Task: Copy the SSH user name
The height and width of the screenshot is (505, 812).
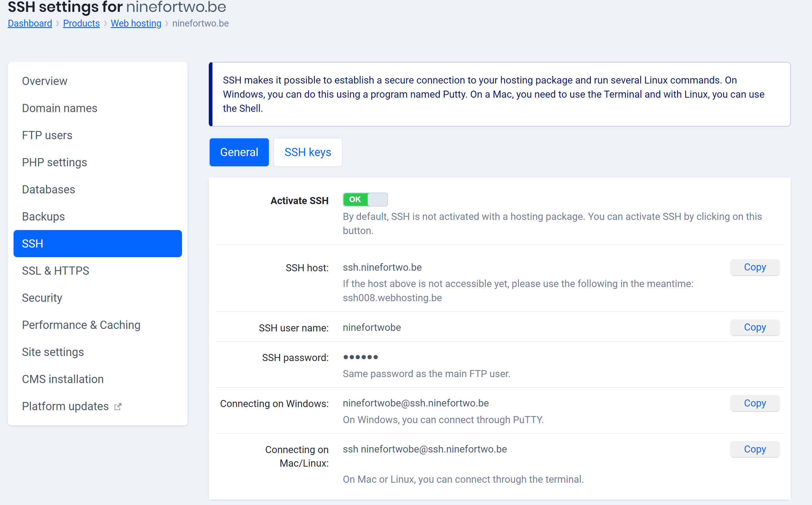Action: 755,327
